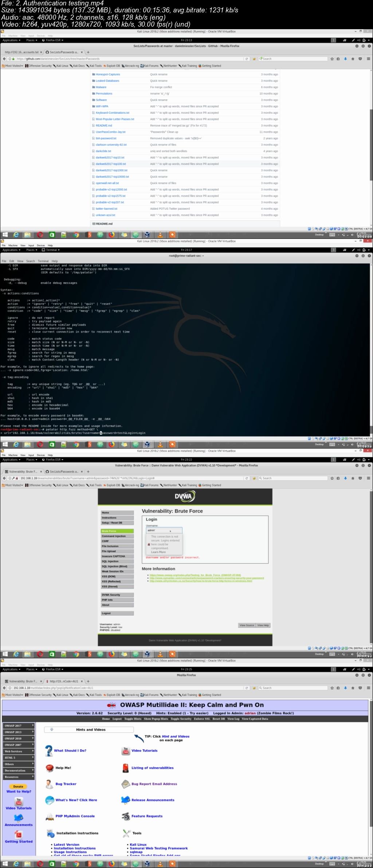
Task: Click the reload button in the DVWA address bar
Action: point(247,478)
